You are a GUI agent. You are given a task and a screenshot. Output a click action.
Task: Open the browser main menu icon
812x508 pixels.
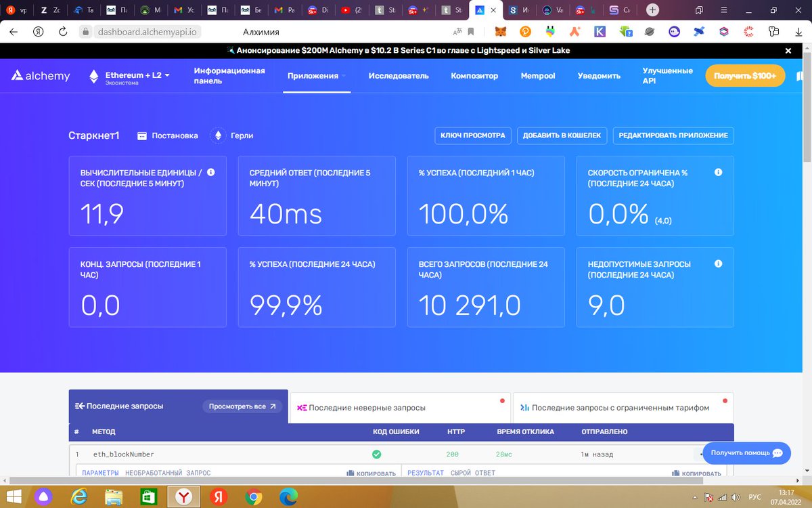click(x=725, y=10)
